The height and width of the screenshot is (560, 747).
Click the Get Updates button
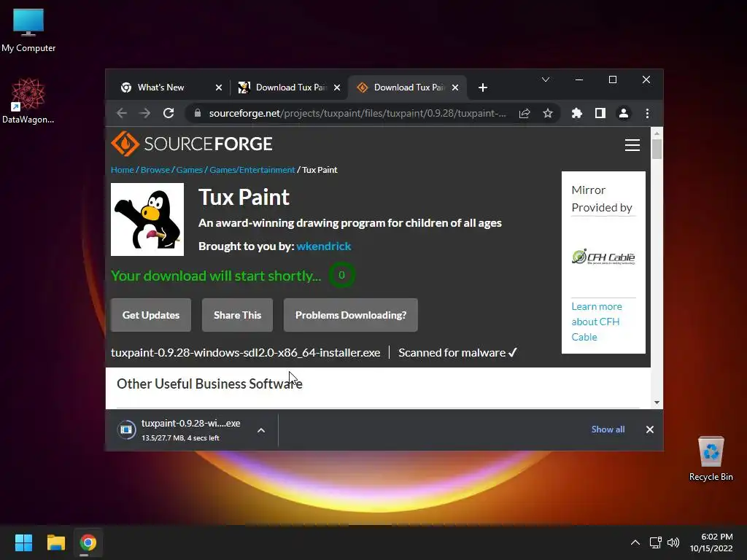[151, 315]
